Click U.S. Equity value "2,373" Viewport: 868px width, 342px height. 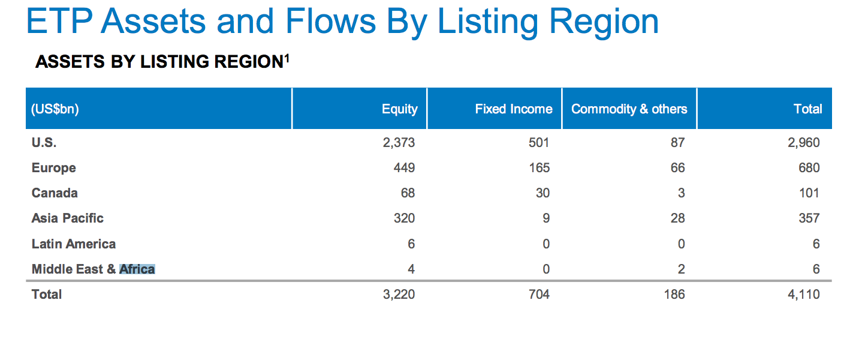399,143
